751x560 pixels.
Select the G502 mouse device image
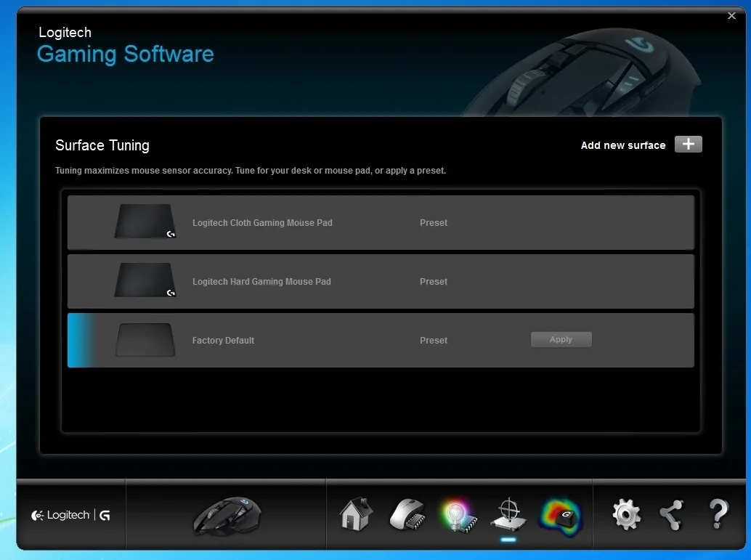coord(227,516)
